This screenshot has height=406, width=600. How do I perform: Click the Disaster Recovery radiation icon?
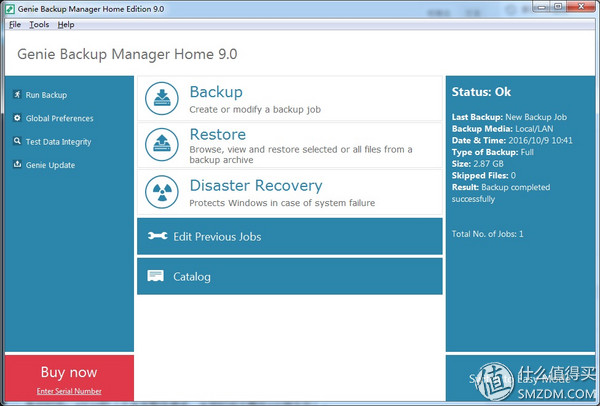pos(162,191)
